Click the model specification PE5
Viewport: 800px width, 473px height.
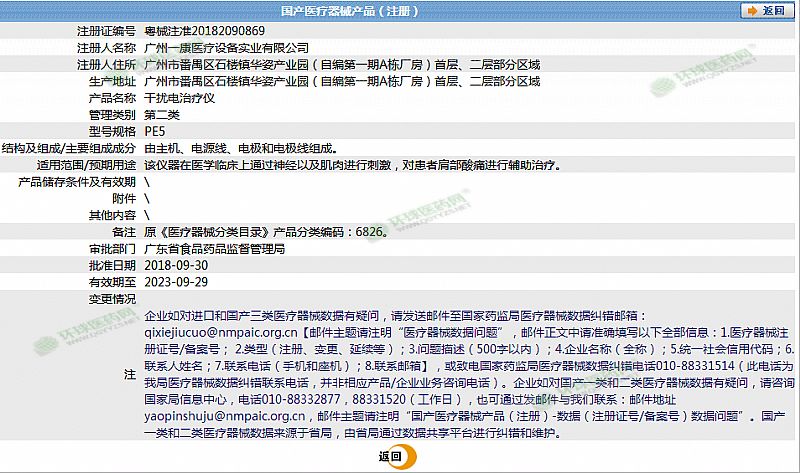(x=155, y=131)
